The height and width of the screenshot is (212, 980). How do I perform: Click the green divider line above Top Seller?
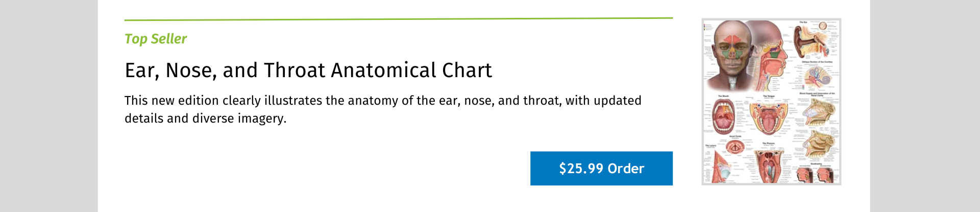pyautogui.click(x=398, y=19)
